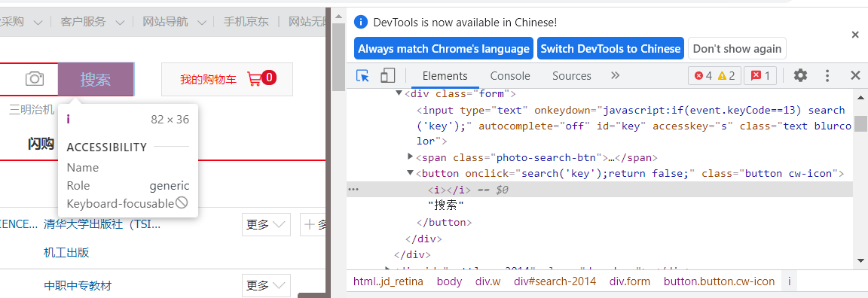
Task: Expand 更多 in the 清华大学出版社 row
Action: pyautogui.click(x=266, y=224)
